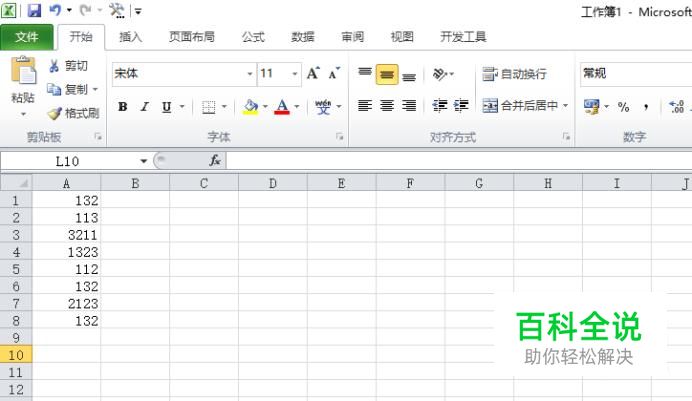This screenshot has height=401, width=692.
Task: Select cell with value 1323
Action: pyautogui.click(x=66, y=252)
